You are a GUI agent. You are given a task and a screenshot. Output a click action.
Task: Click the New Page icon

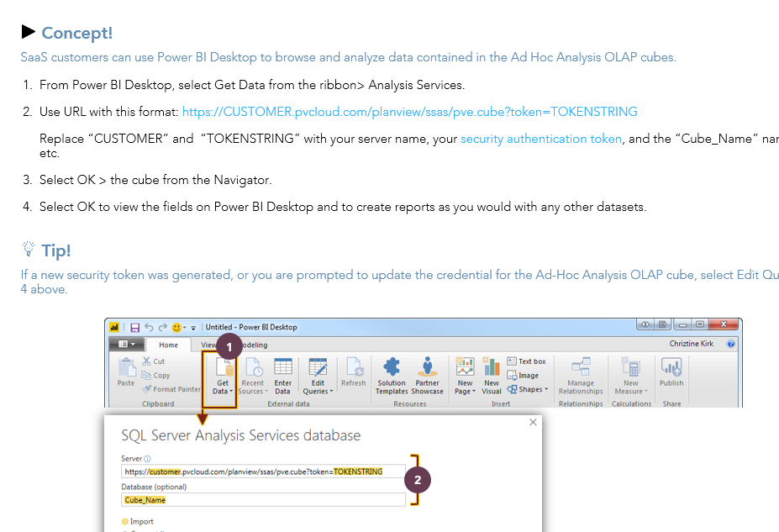(465, 366)
